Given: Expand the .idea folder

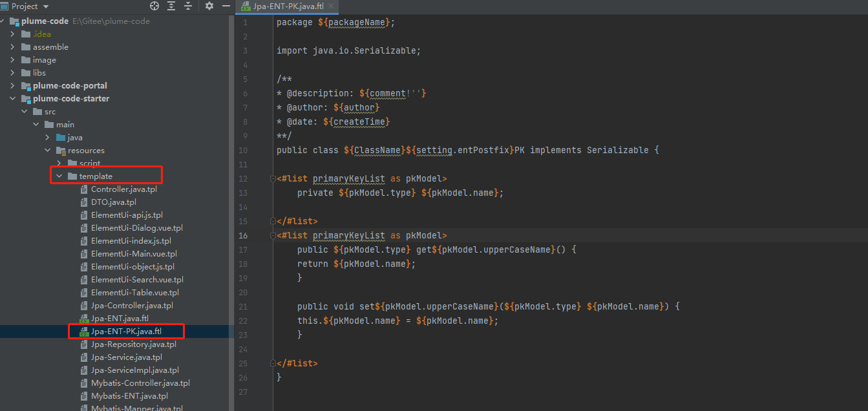Looking at the screenshot, I should pos(12,34).
